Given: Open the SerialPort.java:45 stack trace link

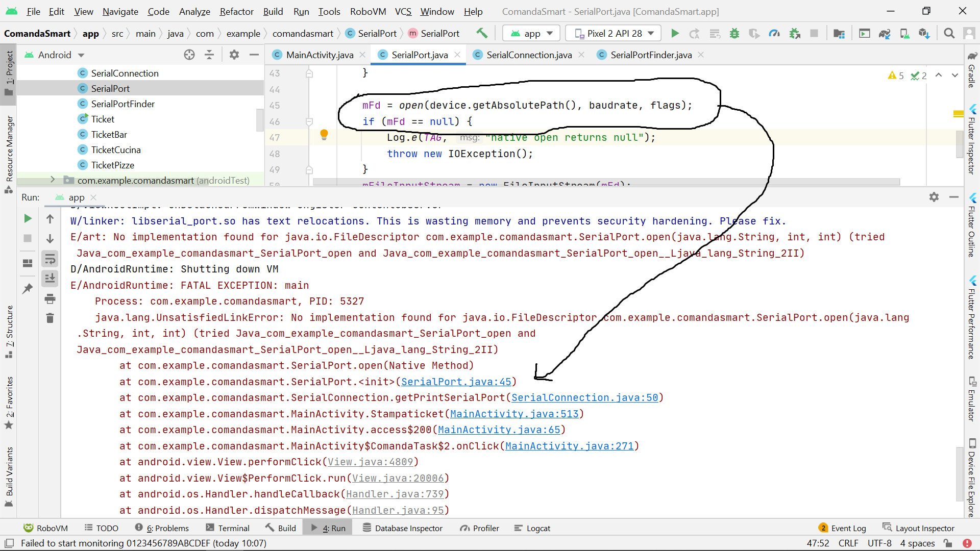Looking at the screenshot, I should (456, 382).
